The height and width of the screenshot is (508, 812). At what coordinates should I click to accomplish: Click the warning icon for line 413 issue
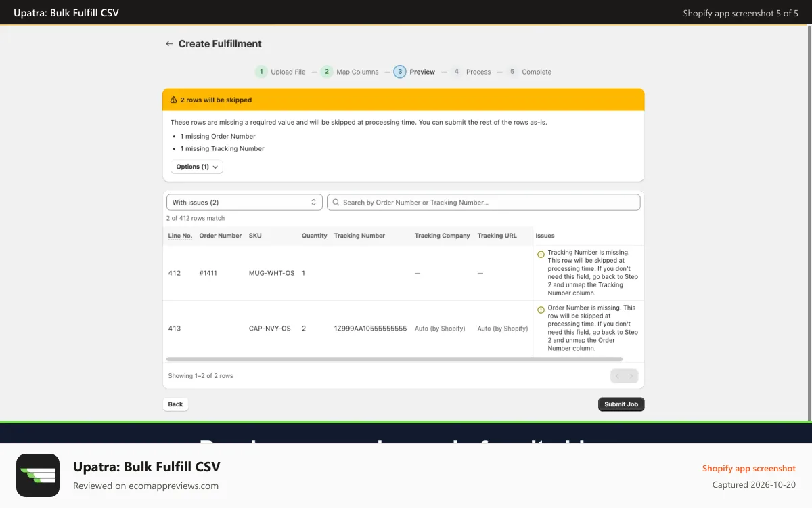click(x=541, y=310)
